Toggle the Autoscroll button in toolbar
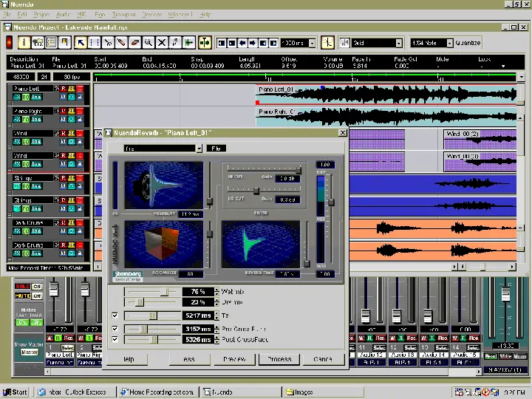The width and height of the screenshot is (532, 399). tap(205, 43)
